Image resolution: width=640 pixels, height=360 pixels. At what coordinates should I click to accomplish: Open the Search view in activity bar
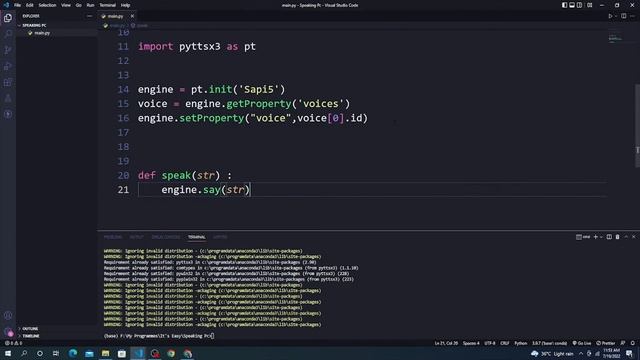tap(8, 34)
